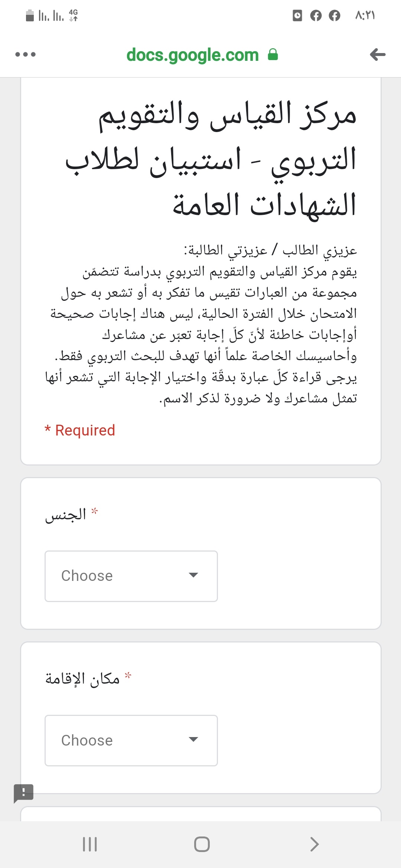Open the report problem feedback icon

point(23,793)
